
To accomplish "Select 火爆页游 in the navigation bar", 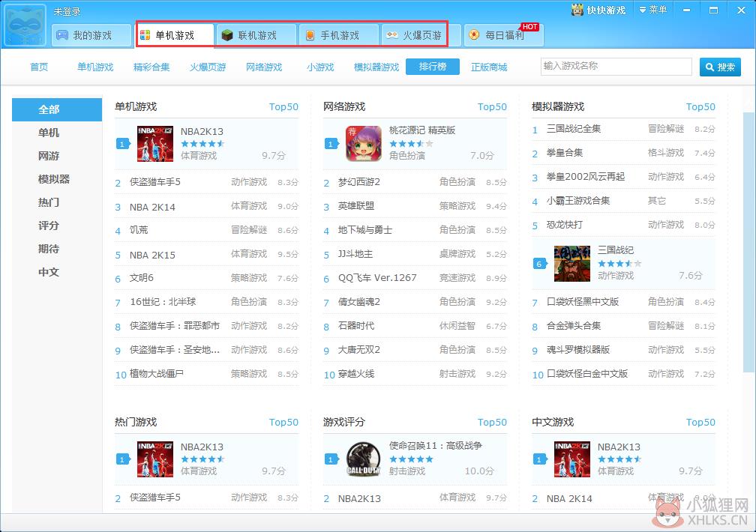I will 208,67.
